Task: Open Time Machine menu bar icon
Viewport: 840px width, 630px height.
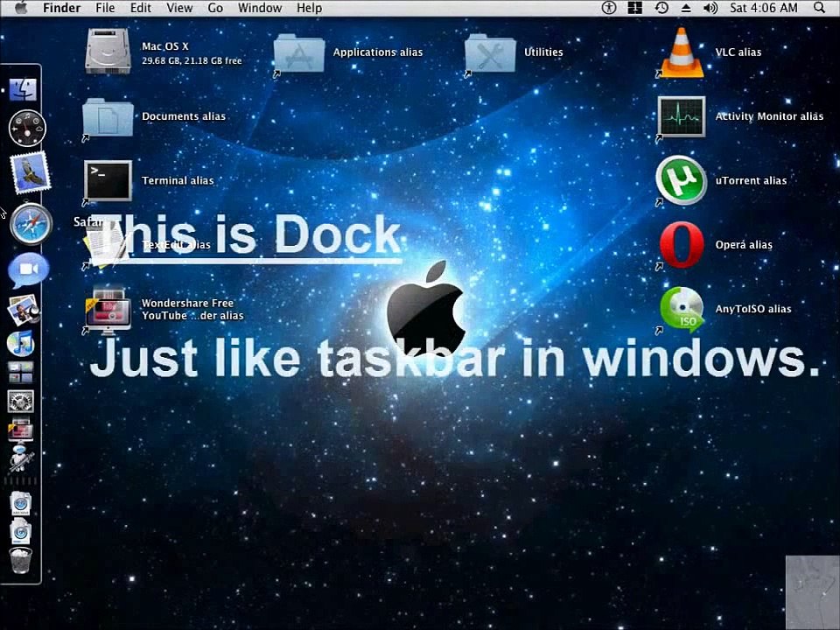Action: (661, 8)
